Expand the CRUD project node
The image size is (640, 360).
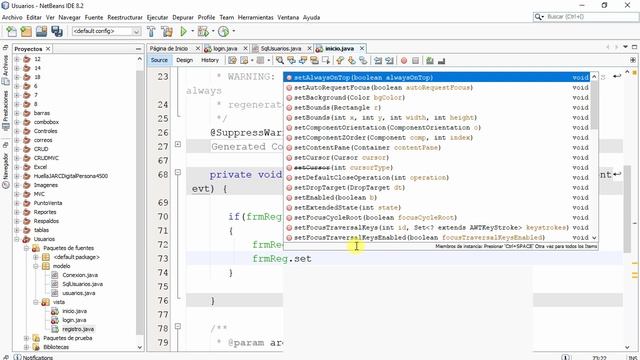click(17, 149)
